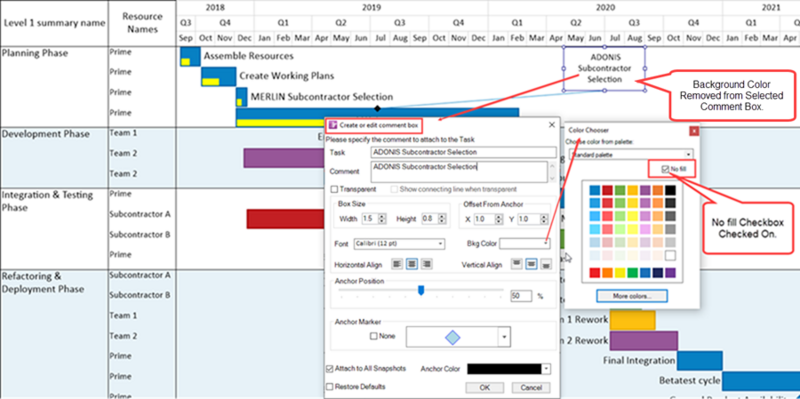Align comment text right horizontally

427,264
